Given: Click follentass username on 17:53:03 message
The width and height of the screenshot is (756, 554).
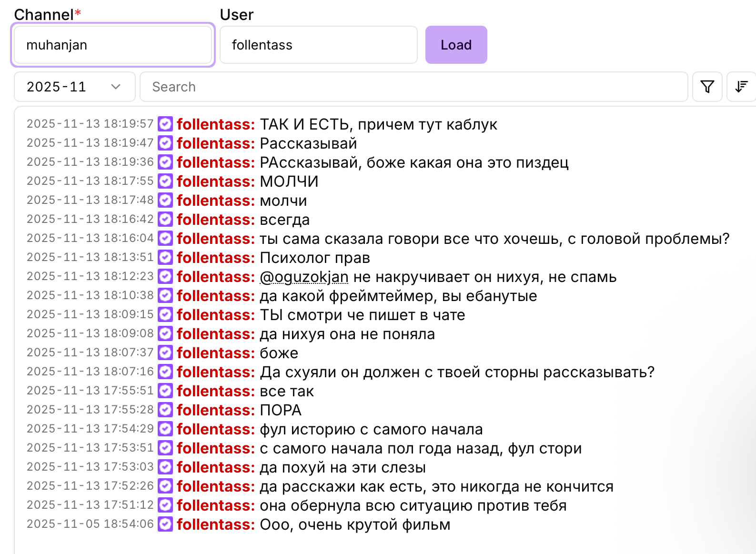Looking at the screenshot, I should [216, 467].
